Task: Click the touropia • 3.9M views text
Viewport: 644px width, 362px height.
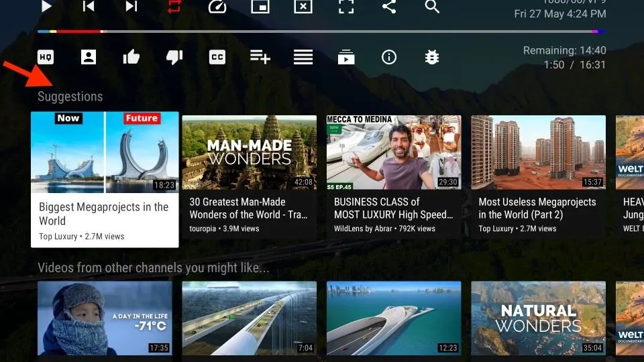Action: point(224,229)
